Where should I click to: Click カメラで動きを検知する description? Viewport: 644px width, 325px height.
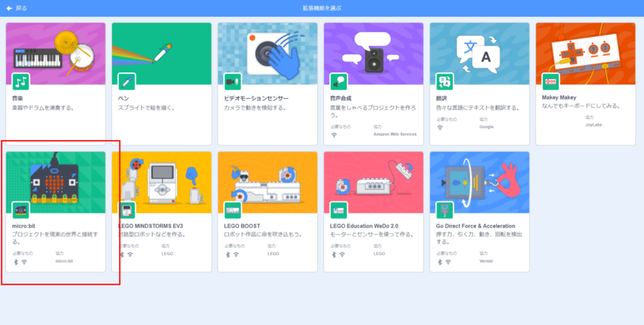[x=255, y=108]
